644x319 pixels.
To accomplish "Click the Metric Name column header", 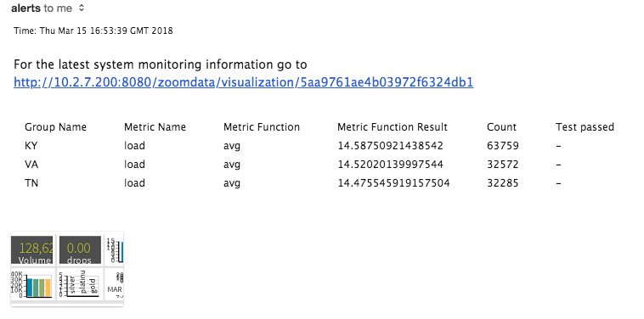I will 155,127.
